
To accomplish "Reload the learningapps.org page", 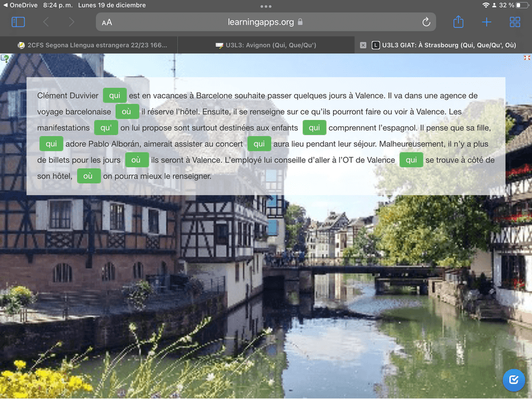I will 427,22.
